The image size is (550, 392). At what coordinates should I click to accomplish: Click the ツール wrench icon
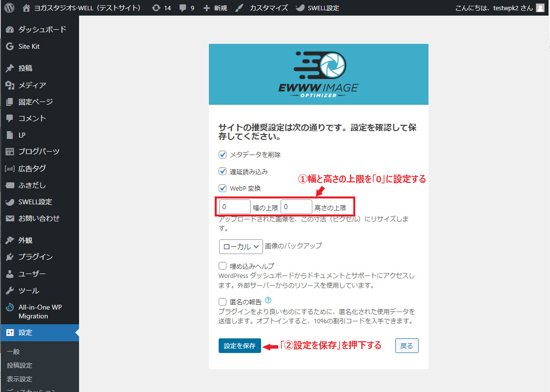point(10,291)
